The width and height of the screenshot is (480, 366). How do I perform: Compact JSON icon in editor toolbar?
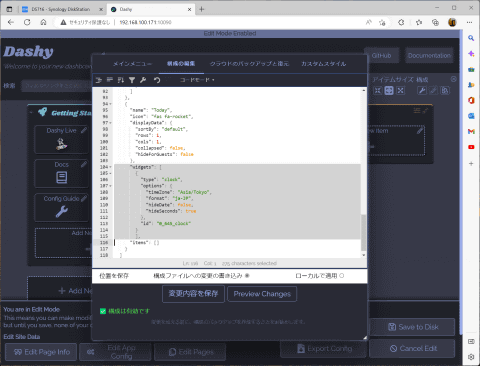[110, 80]
